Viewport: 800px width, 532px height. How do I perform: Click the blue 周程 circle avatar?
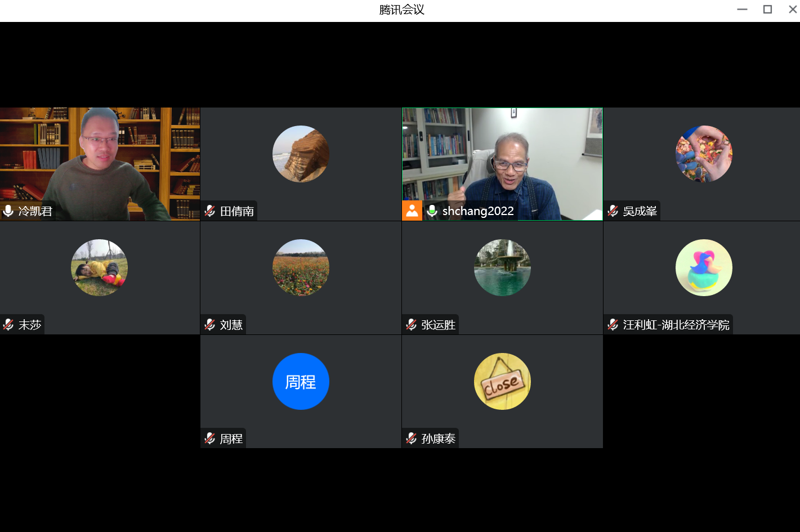point(301,381)
